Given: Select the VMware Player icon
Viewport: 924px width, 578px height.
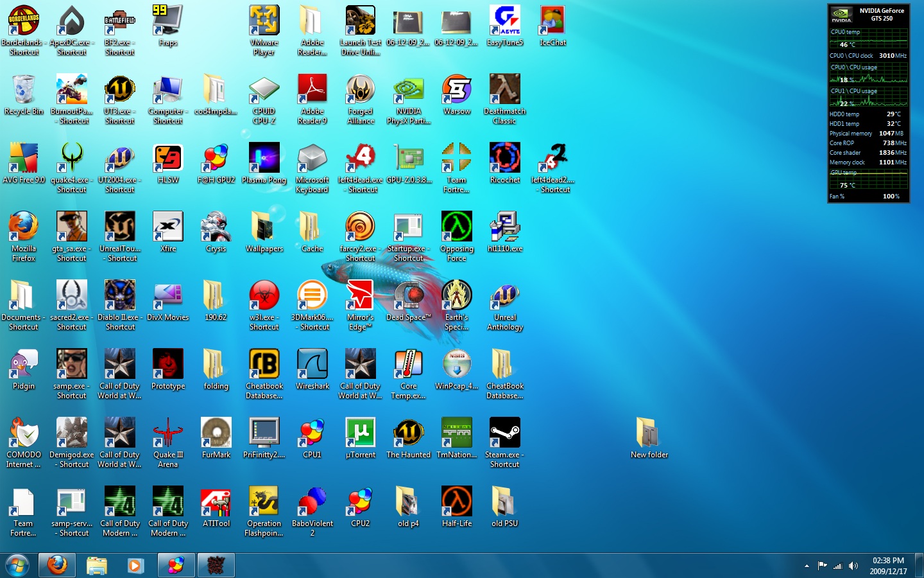Looking at the screenshot, I should click(264, 21).
